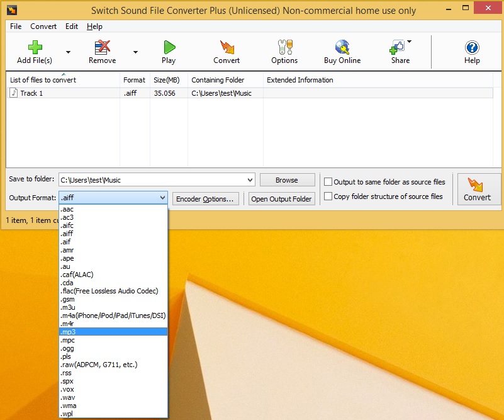
Task: Select the Track 1 file row
Action: pyautogui.click(x=63, y=93)
